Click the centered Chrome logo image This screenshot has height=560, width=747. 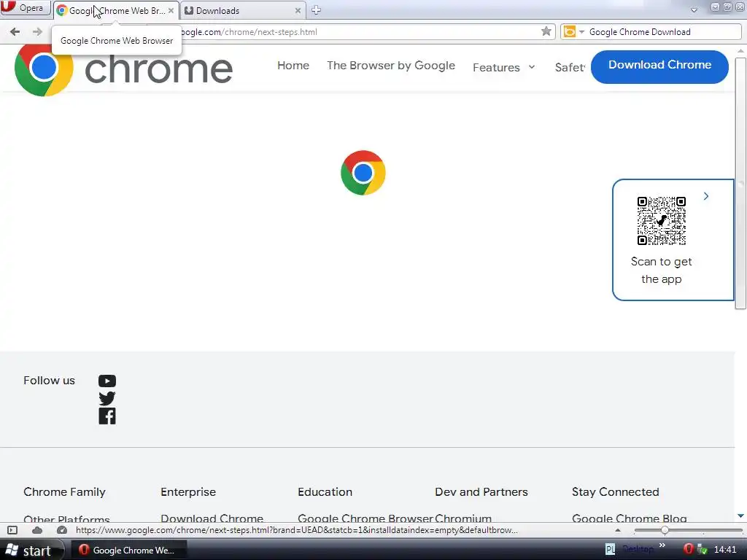click(x=363, y=173)
